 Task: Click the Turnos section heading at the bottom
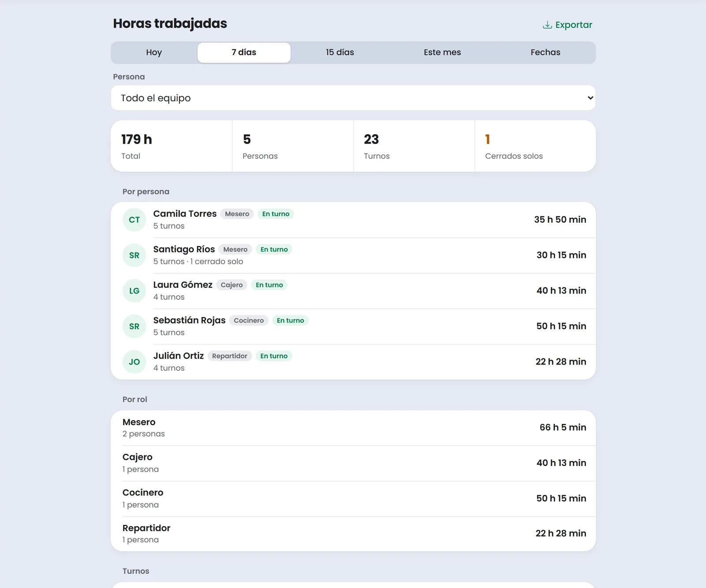tap(136, 571)
